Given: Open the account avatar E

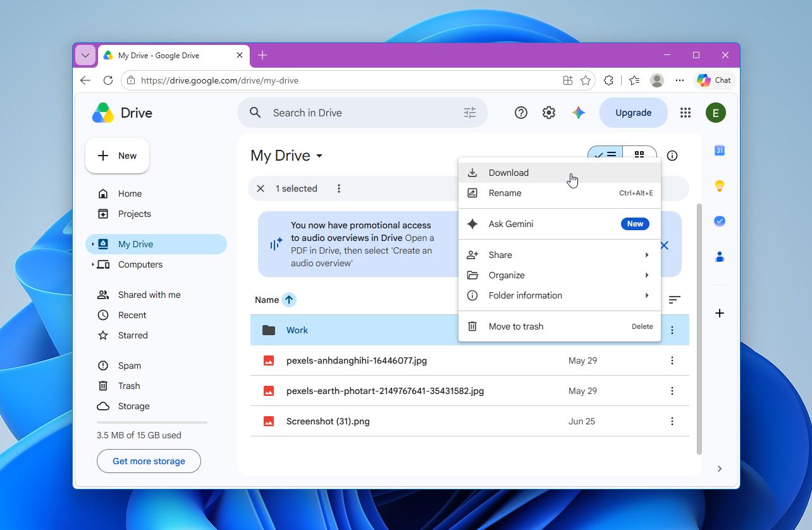Looking at the screenshot, I should 715,113.
